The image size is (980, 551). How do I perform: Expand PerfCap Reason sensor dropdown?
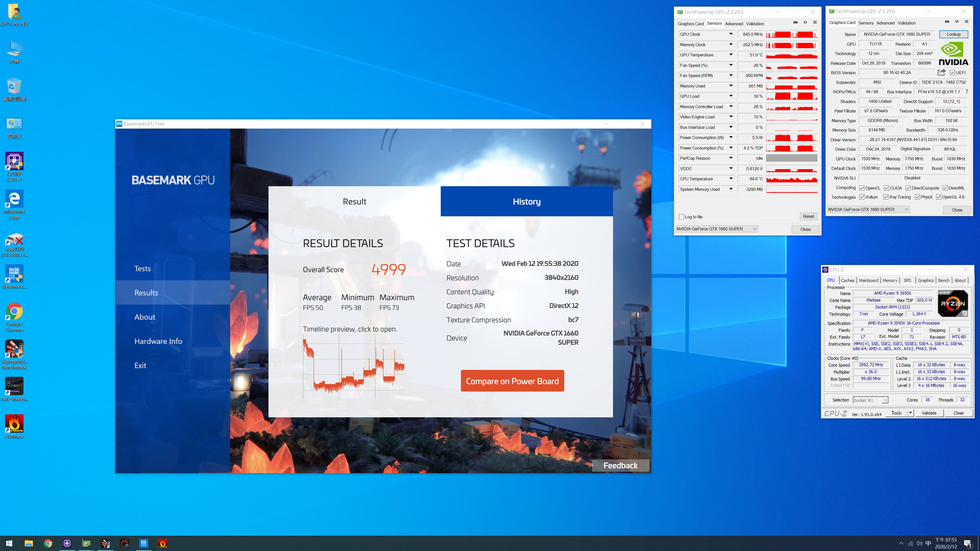(x=731, y=158)
